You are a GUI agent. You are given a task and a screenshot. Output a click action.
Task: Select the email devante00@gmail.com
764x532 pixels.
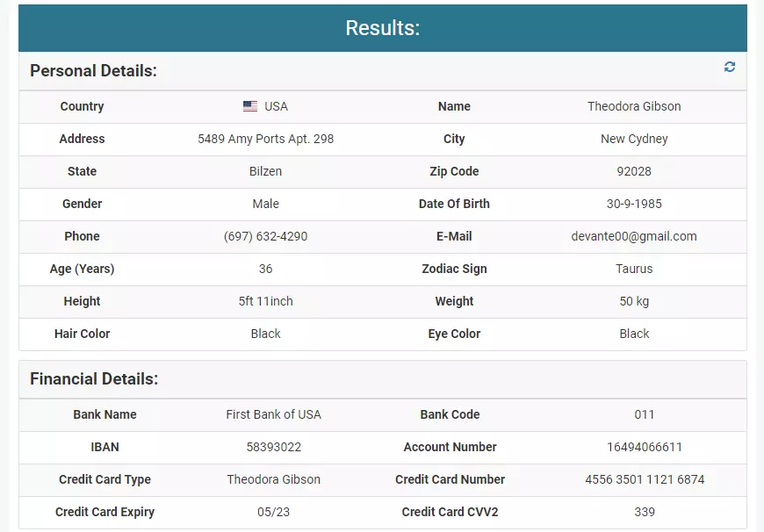pyautogui.click(x=634, y=236)
